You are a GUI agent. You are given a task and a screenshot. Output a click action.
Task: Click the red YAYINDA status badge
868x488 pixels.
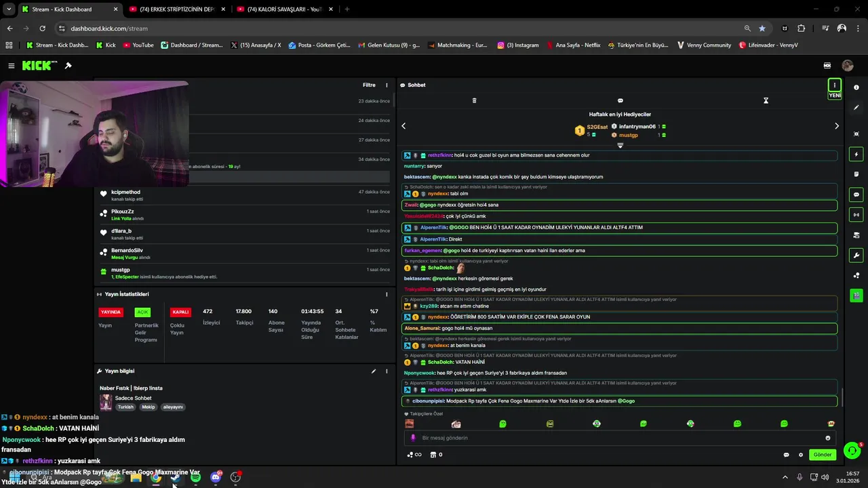point(111,312)
